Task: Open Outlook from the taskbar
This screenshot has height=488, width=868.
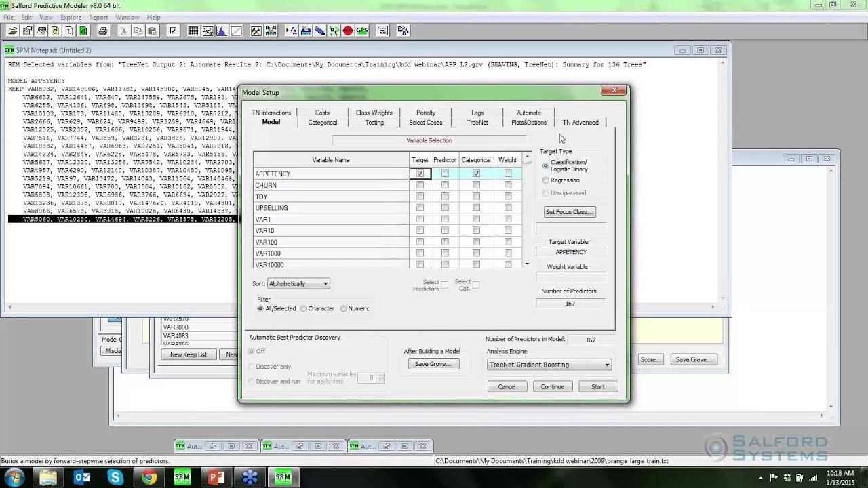Action: click(82, 478)
